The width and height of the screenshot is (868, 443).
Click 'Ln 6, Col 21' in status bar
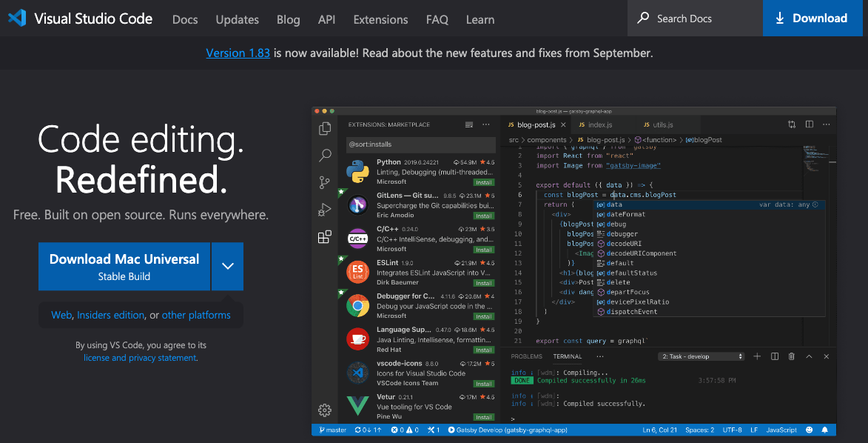click(660, 430)
